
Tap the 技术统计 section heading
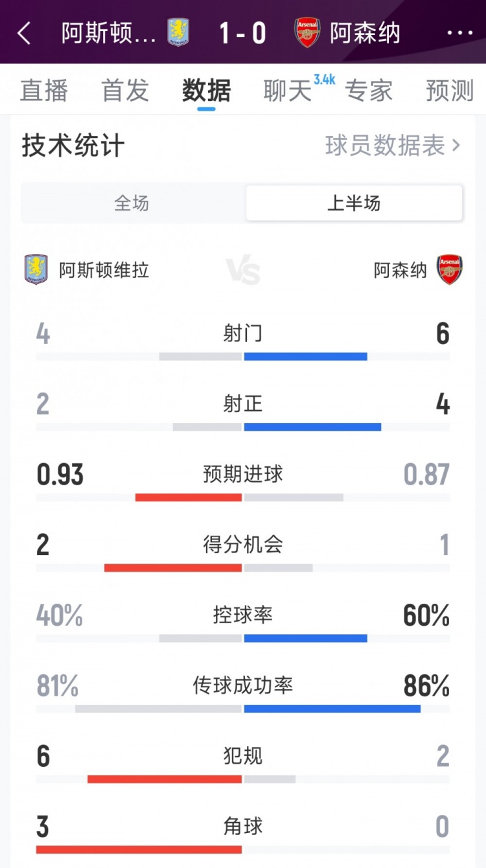[73, 146]
